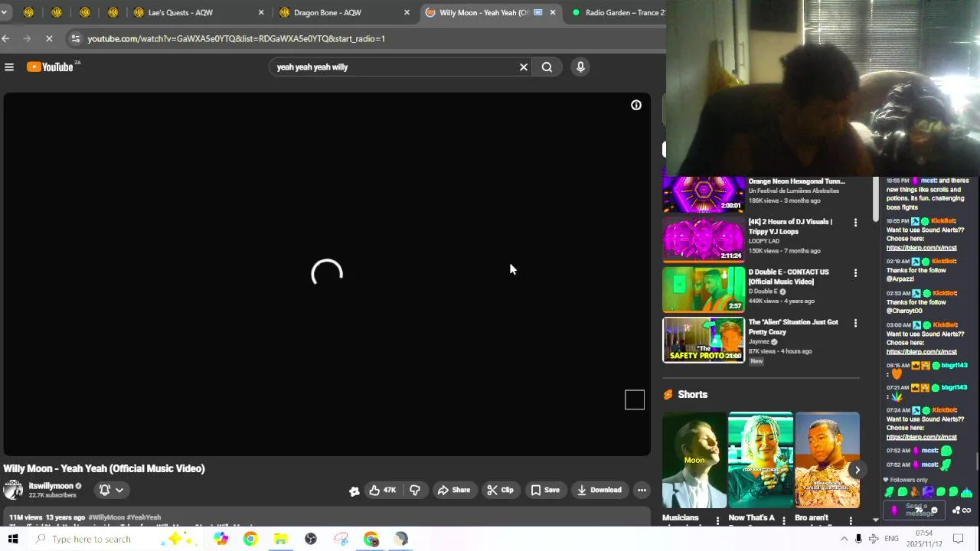Viewport: 980px width, 551px height.
Task: Open the itswillymoon channel avatar
Action: pos(13,490)
